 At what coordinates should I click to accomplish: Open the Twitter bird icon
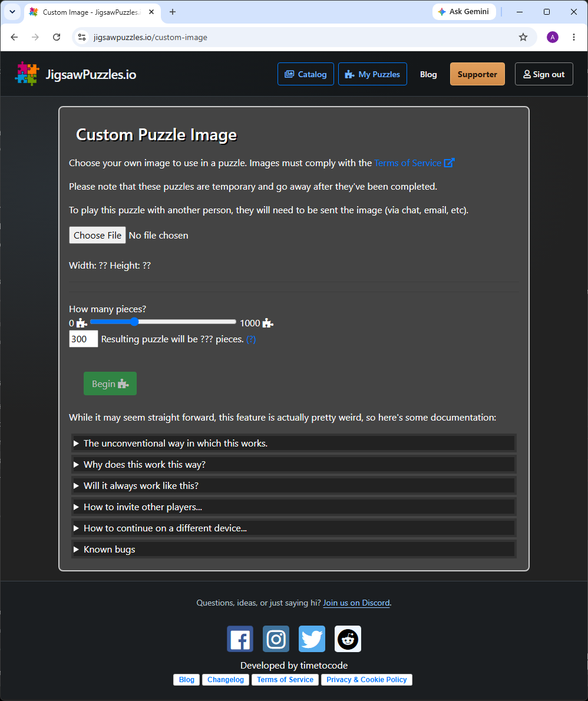tap(312, 639)
